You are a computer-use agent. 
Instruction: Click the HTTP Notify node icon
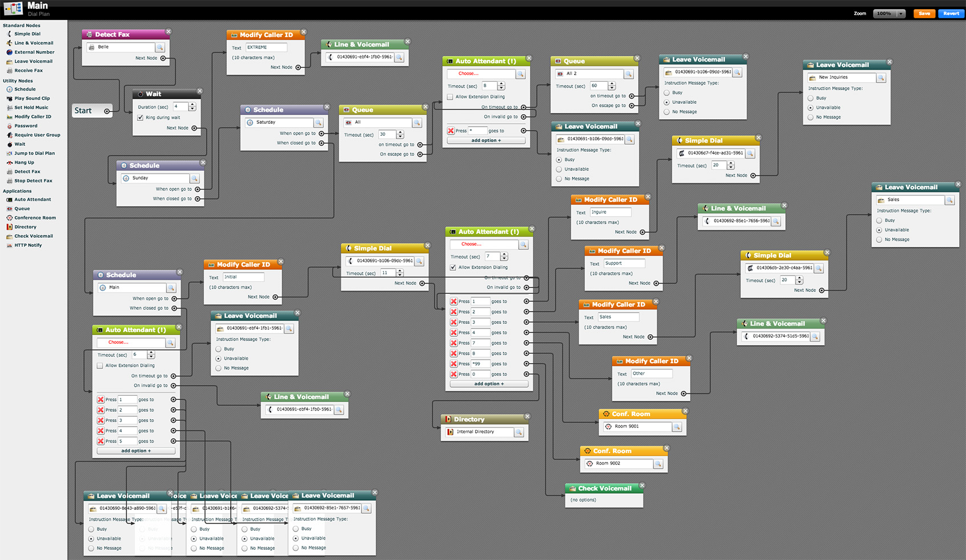point(10,245)
